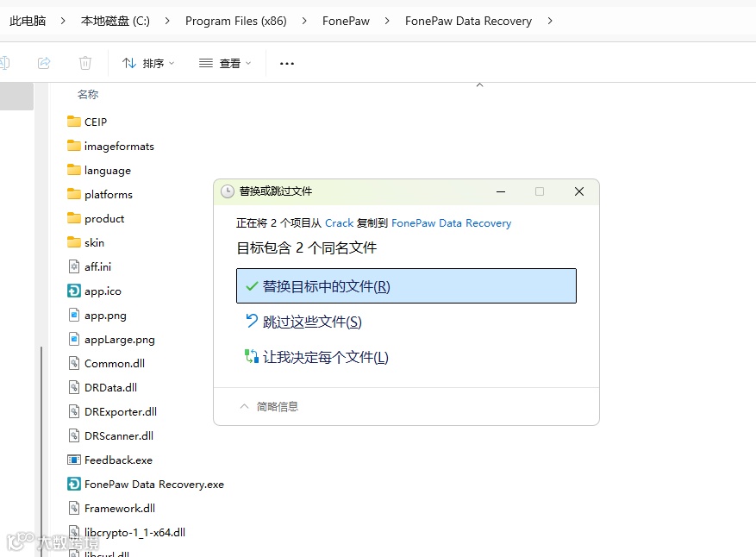This screenshot has width=756, height=557.
Task: Click the navigation pane scrollbar
Action: (41, 451)
